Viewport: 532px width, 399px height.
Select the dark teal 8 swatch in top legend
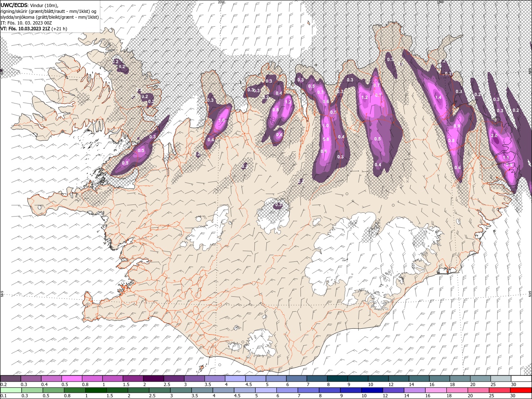click(x=337, y=379)
